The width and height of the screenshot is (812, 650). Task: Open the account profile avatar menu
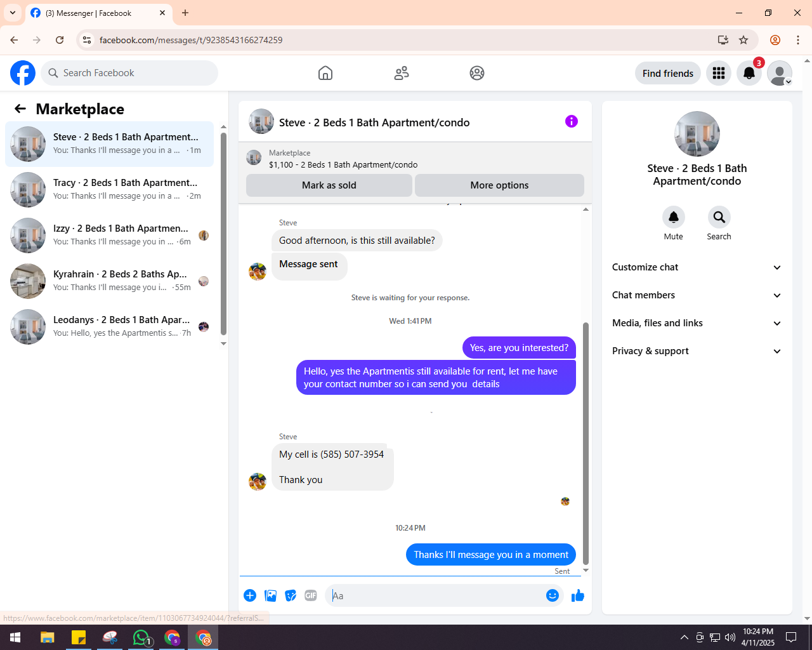(780, 73)
